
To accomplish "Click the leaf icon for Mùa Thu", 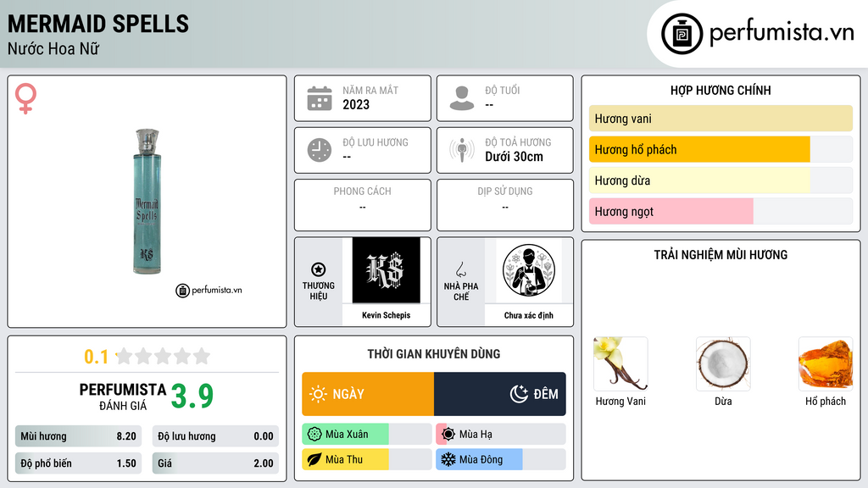I will pos(314,459).
